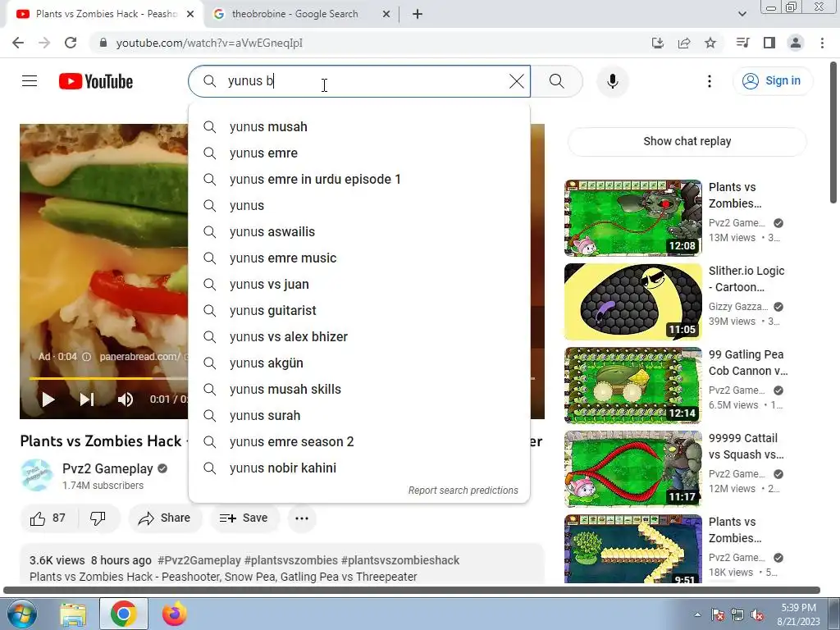The image size is (840, 630).
Task: Open Chrome profile avatar
Action: (x=796, y=43)
